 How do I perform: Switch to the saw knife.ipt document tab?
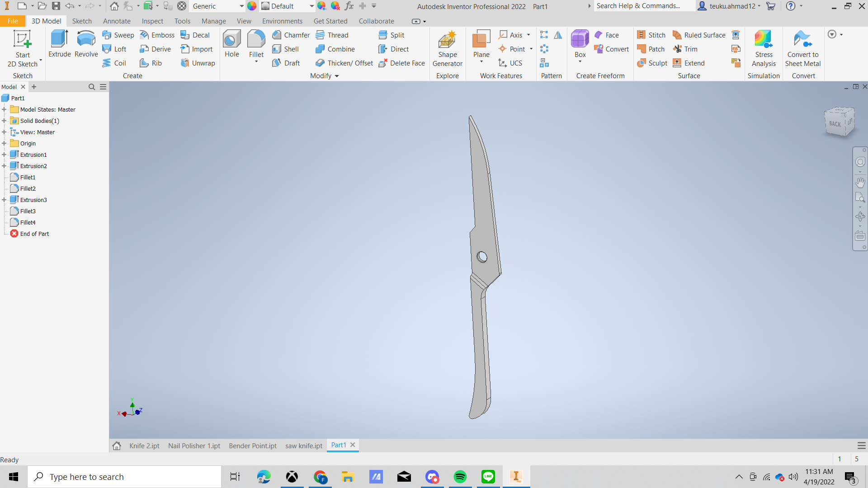coord(303,446)
